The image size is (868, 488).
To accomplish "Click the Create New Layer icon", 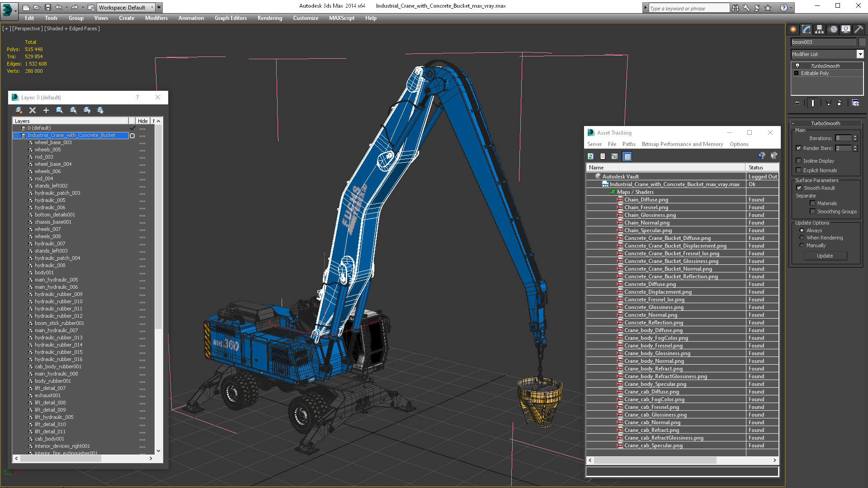I will pyautogui.click(x=19, y=110).
